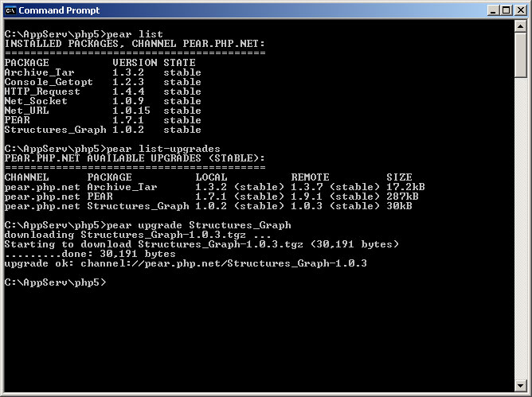Click remote version "1.9.1 (stable)"
This screenshot has height=397, width=532.
click(x=335, y=197)
